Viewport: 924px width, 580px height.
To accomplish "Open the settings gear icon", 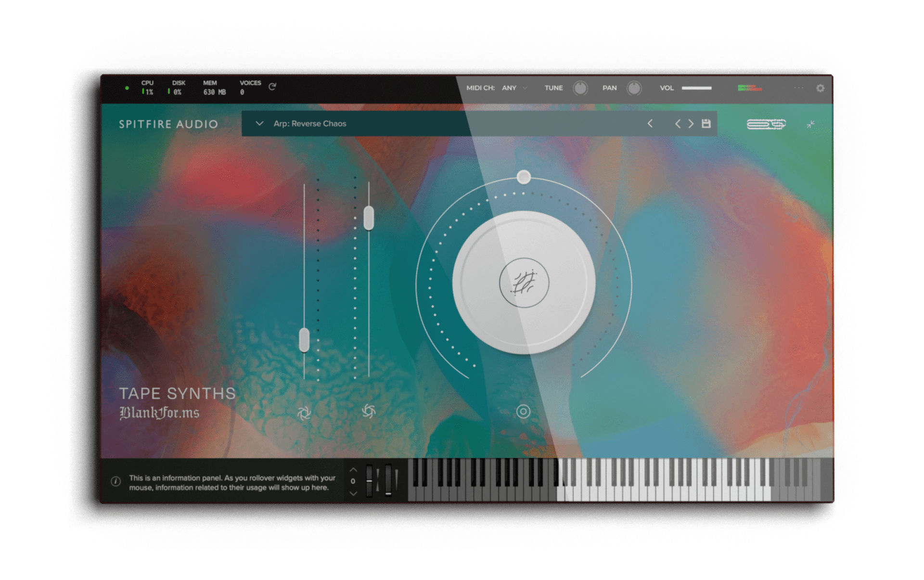I will tap(820, 88).
